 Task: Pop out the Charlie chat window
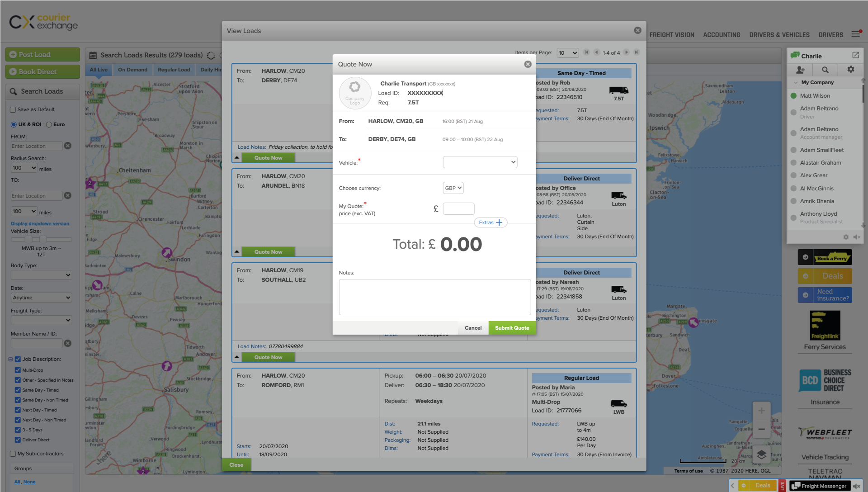[x=855, y=55]
